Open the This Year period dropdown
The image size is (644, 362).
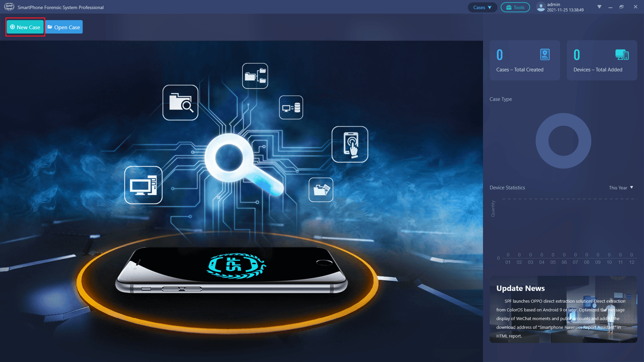[621, 188]
